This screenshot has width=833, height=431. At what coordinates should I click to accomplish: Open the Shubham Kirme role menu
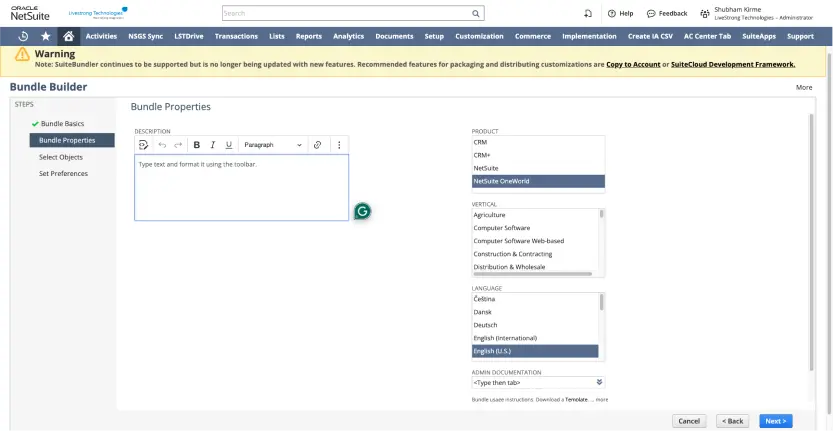click(757, 13)
